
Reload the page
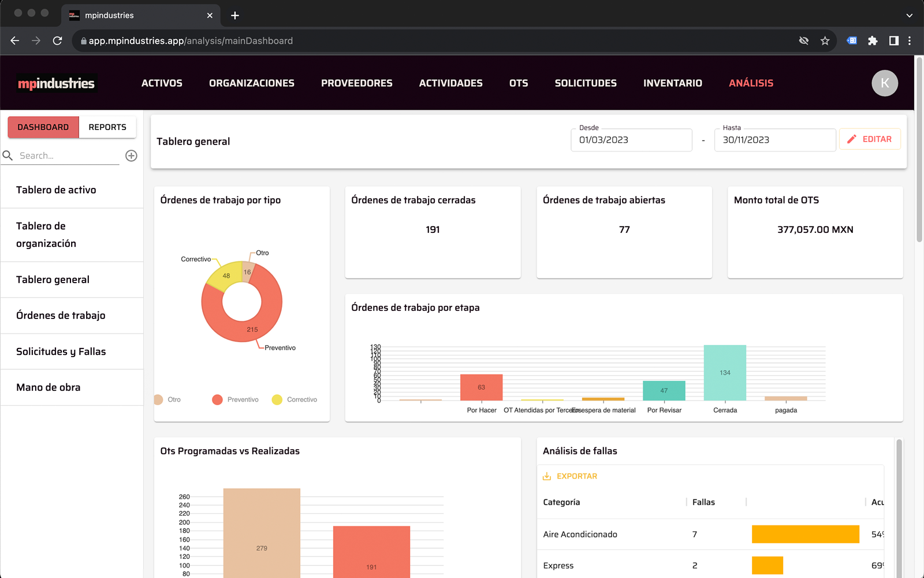click(57, 40)
